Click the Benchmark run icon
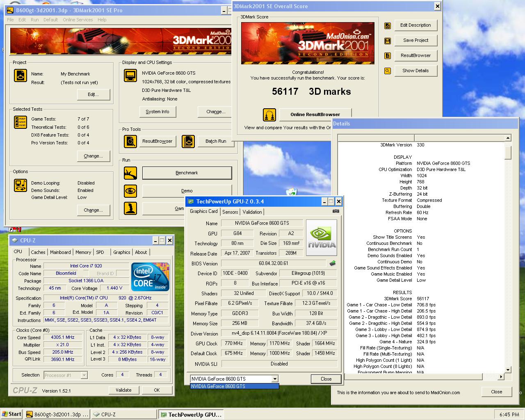Screen dimensions: 525x420 coord(130,173)
